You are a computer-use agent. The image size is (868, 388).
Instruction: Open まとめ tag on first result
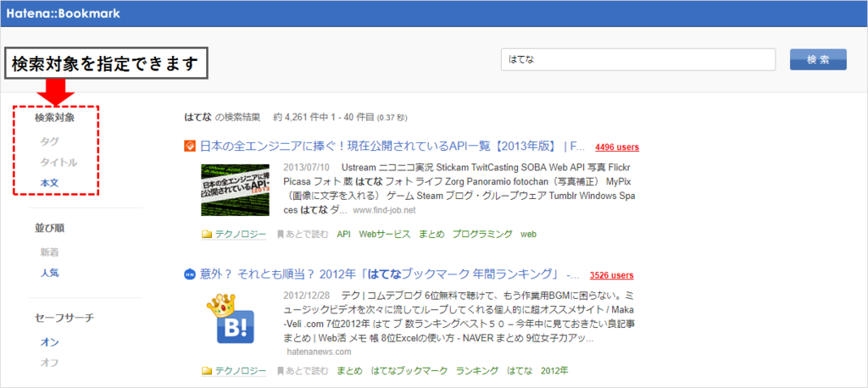(431, 234)
